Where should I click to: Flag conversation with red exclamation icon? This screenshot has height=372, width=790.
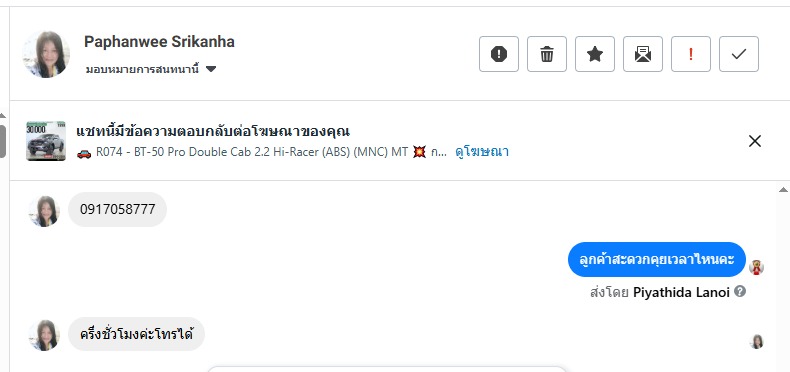coord(691,54)
